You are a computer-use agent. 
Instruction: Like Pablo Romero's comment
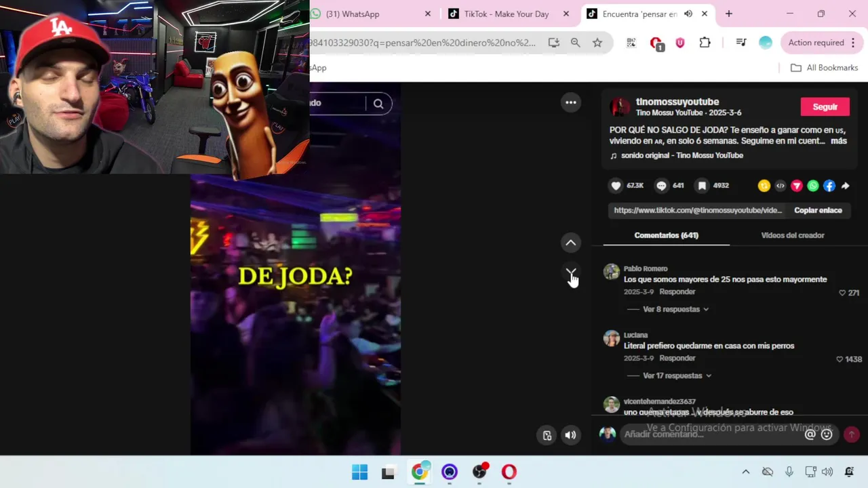point(842,293)
